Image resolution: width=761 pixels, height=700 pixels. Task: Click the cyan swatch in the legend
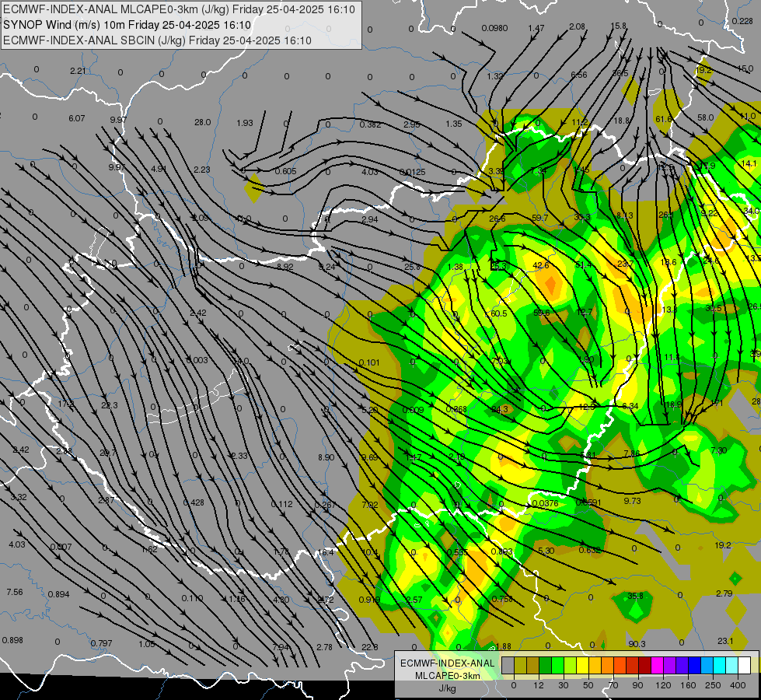coord(719,665)
